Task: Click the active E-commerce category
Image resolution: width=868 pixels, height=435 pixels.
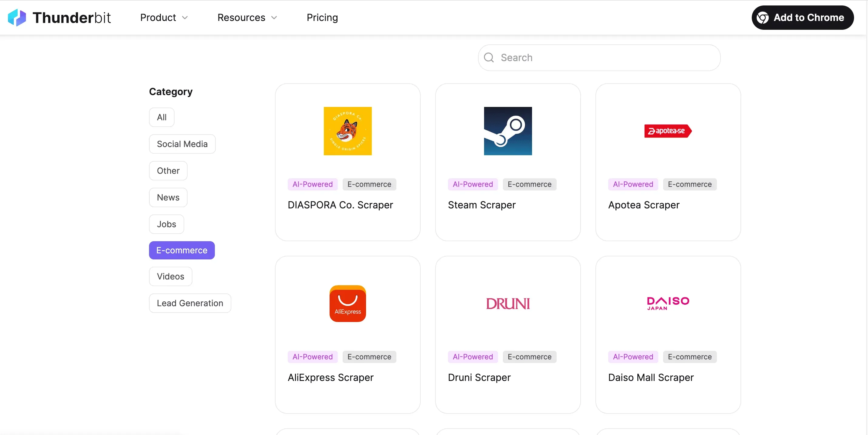Action: tap(182, 250)
